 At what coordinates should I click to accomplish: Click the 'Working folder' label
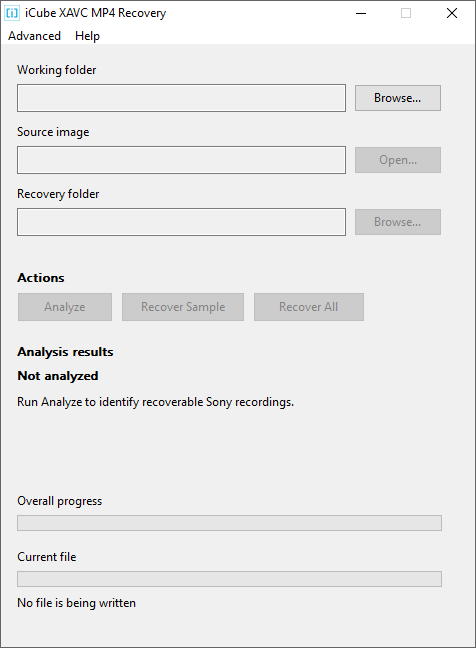pos(57,70)
